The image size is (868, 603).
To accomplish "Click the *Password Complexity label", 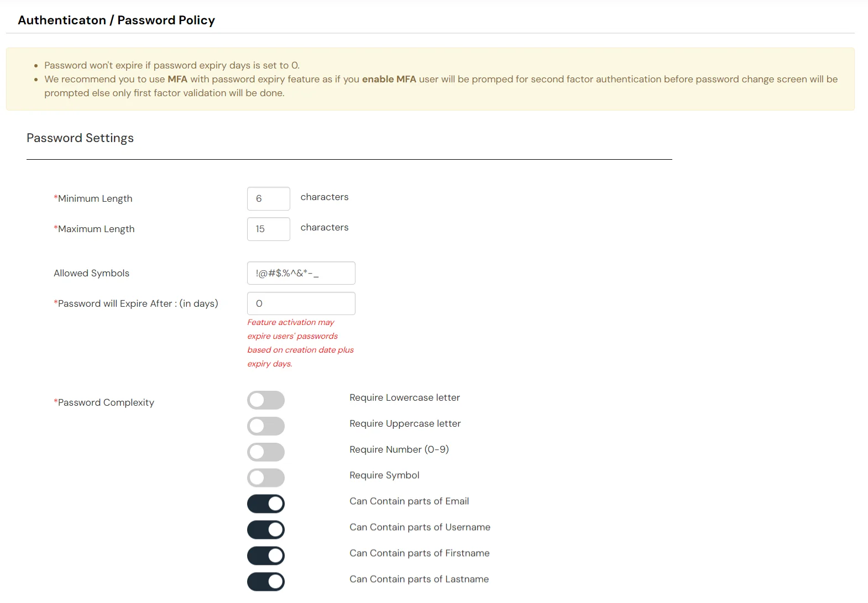I will [104, 402].
